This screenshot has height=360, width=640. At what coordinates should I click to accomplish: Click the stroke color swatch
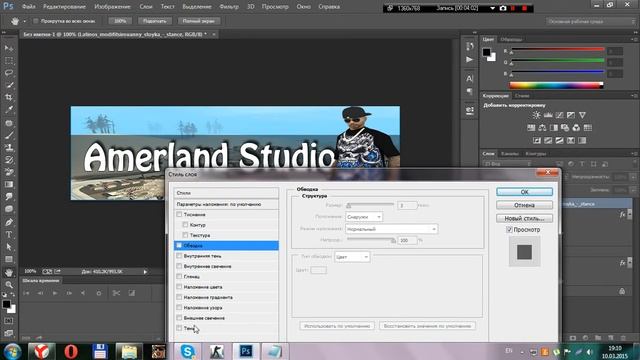click(318, 270)
